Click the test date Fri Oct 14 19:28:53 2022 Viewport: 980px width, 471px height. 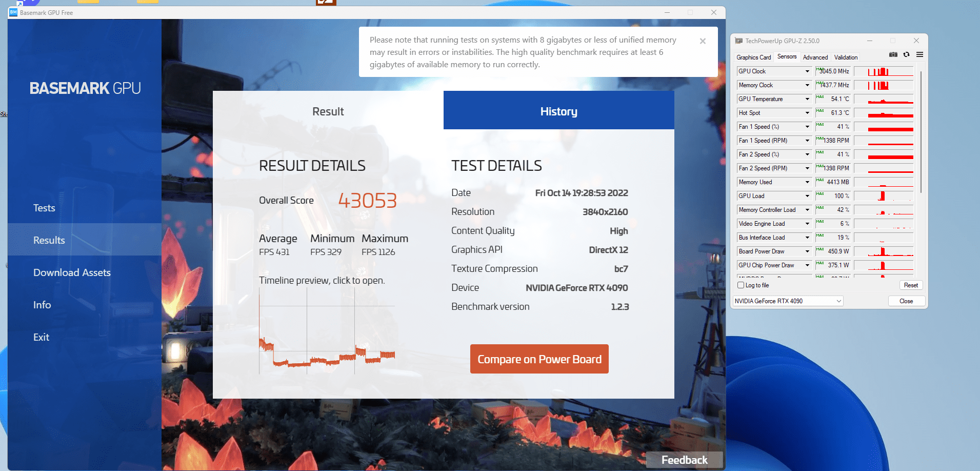coord(582,193)
